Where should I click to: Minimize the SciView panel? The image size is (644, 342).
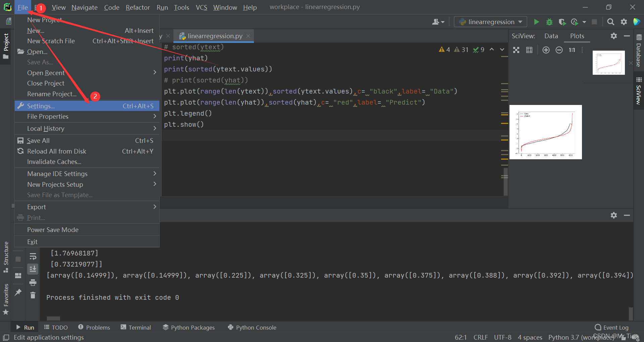point(627,36)
